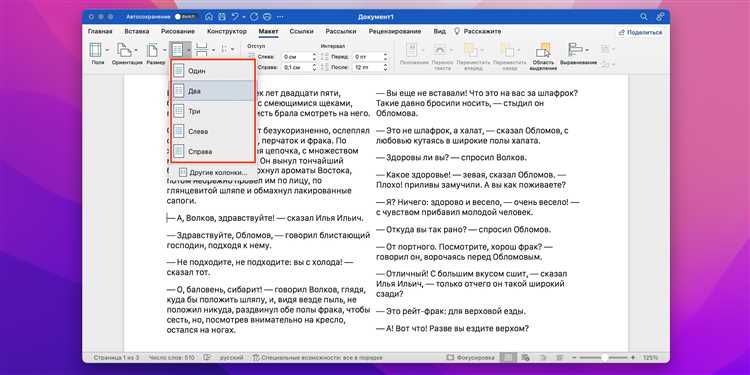
Task: Switch to the Вид tab
Action: [439, 32]
